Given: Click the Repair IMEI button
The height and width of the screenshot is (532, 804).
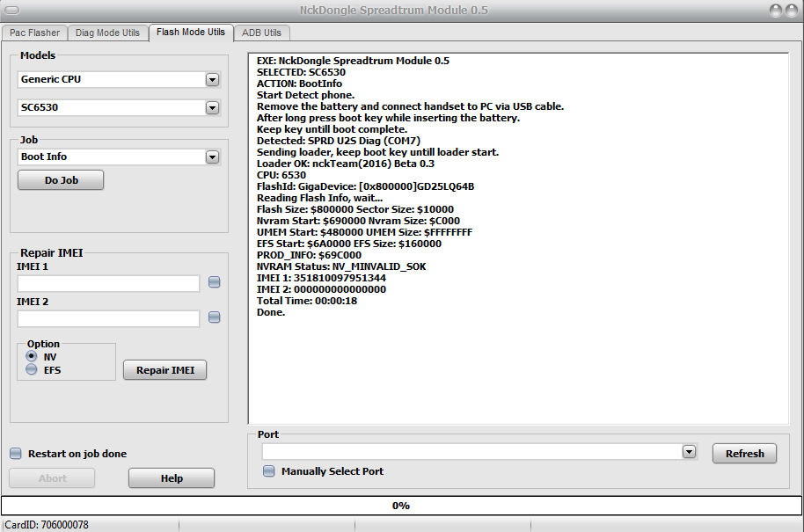Looking at the screenshot, I should click(165, 370).
